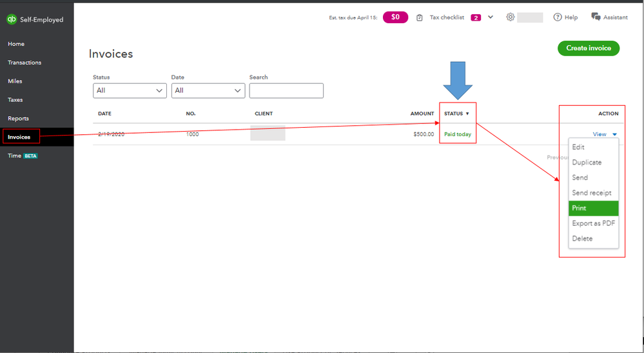Click the Tax checklist badge showing 2
Viewport: 644px width, 353px height.
476,17
